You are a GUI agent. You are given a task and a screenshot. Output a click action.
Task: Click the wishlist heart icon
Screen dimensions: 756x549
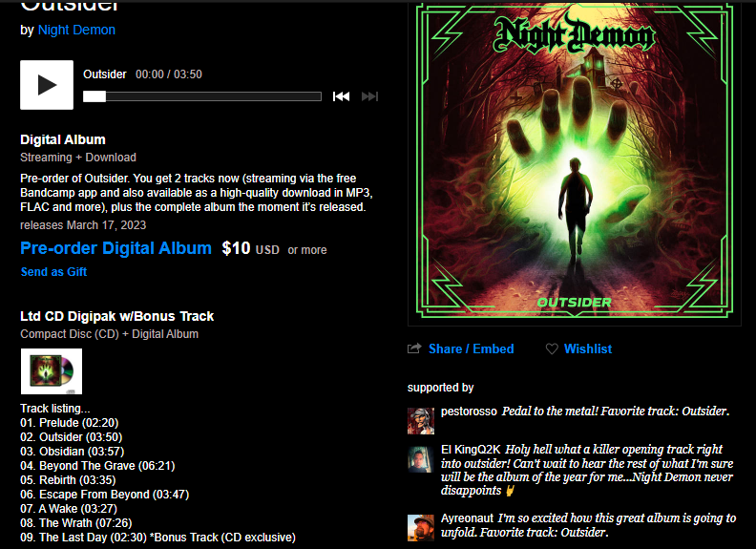click(552, 348)
